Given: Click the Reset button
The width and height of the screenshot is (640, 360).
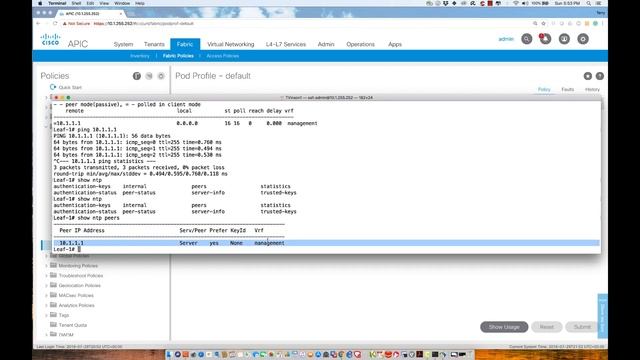Looking at the screenshot, I should click(547, 327).
